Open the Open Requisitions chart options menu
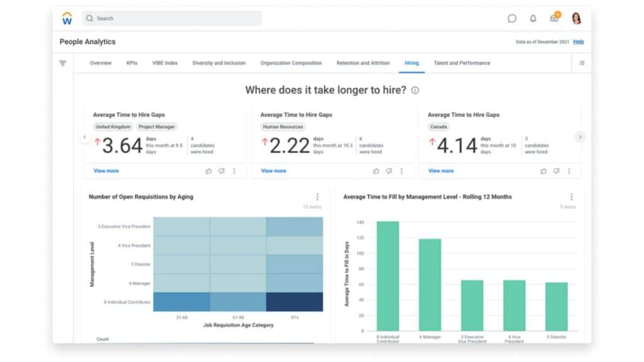This screenshot has height=362, width=644. [x=317, y=197]
